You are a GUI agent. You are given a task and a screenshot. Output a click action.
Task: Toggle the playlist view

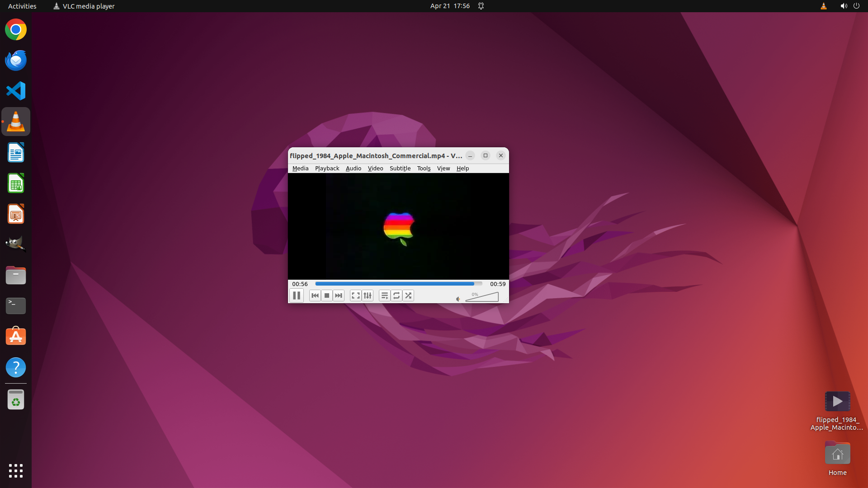[x=385, y=296]
